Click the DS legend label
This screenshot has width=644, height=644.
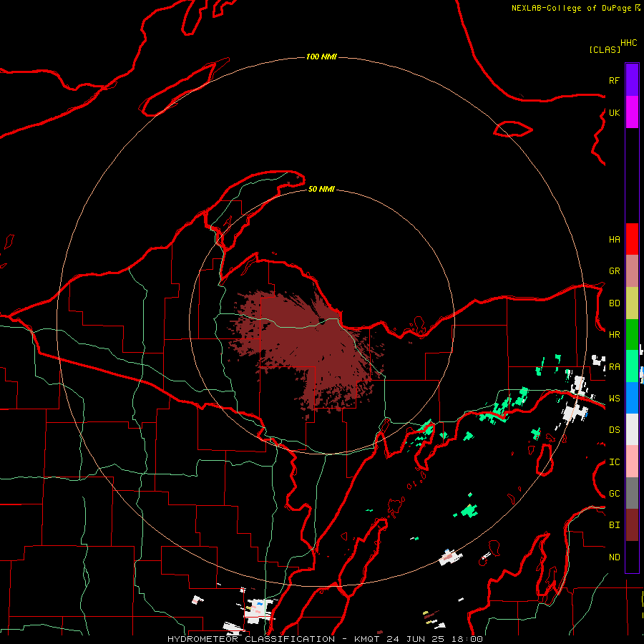(x=615, y=430)
